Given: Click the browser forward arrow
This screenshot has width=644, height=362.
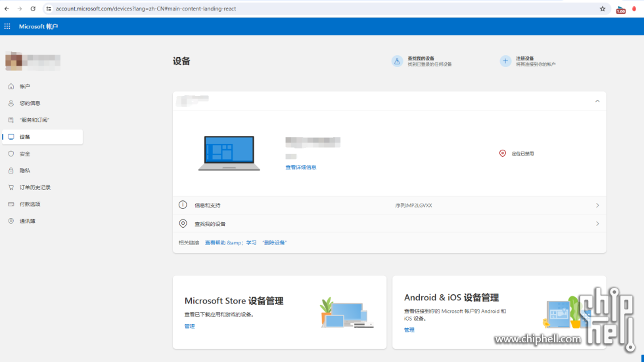Looking at the screenshot, I should (x=19, y=9).
